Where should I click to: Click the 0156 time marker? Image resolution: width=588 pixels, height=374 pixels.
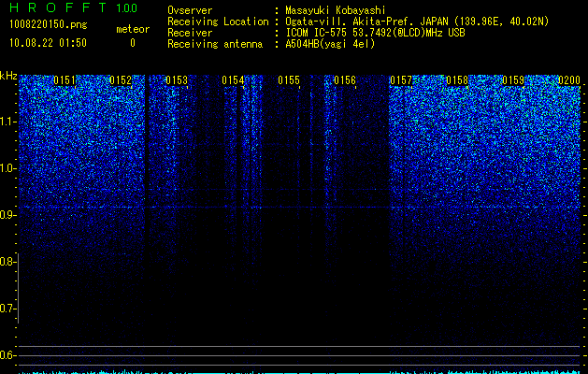[345, 80]
